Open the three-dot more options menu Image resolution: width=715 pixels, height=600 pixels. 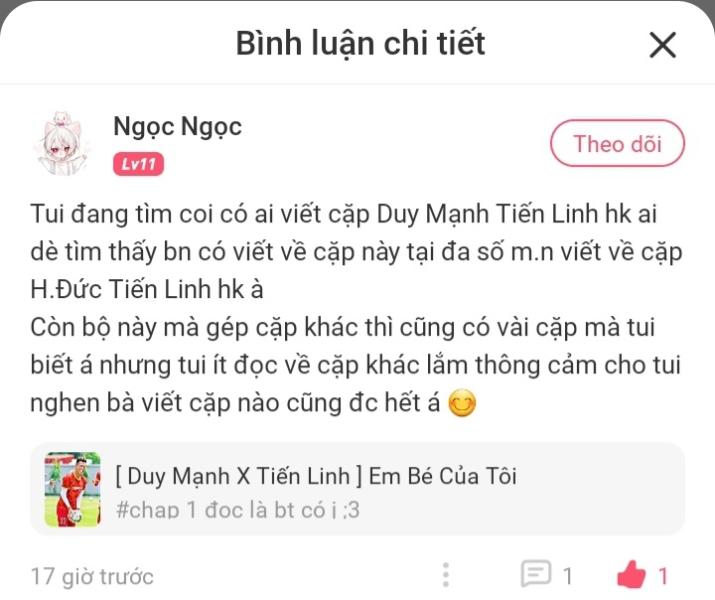[446, 575]
